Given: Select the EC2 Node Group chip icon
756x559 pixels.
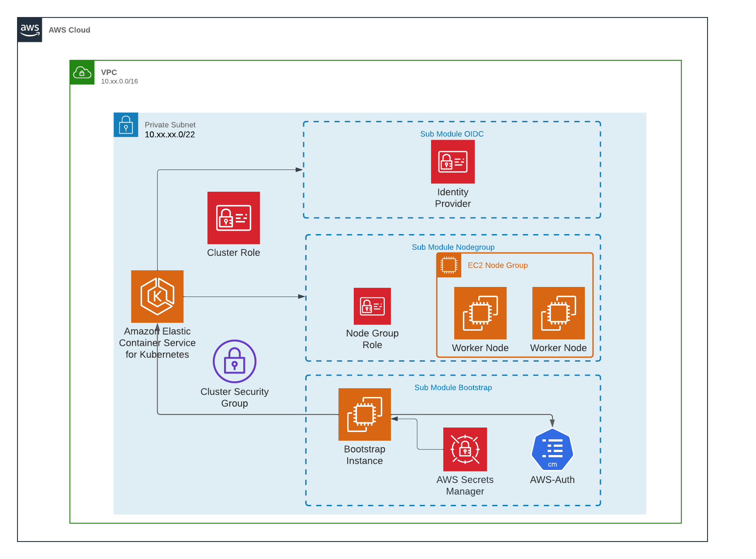Looking at the screenshot, I should [x=449, y=265].
